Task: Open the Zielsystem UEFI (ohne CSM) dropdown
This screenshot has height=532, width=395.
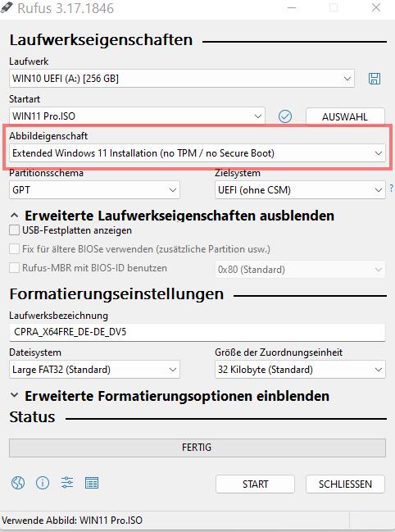Action: click(x=300, y=190)
